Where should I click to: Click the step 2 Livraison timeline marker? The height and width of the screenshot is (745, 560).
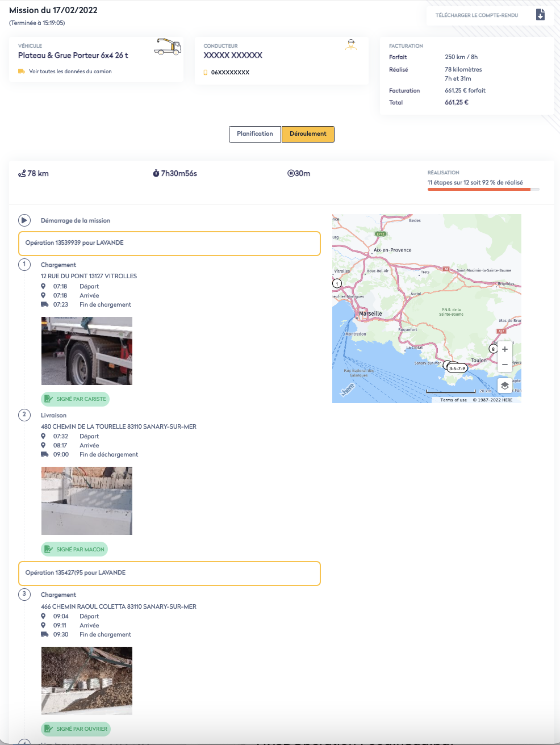(24, 415)
